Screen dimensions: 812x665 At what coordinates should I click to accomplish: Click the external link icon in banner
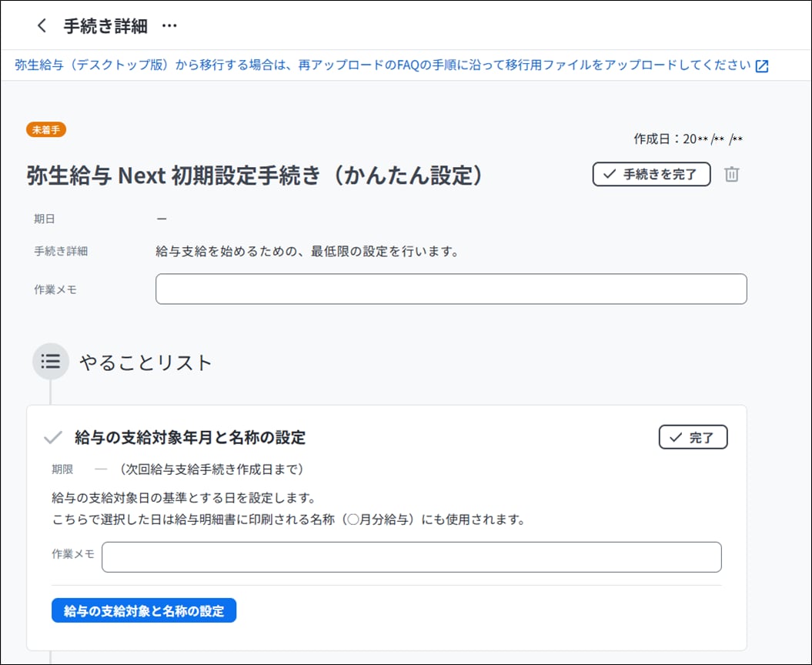[761, 66]
